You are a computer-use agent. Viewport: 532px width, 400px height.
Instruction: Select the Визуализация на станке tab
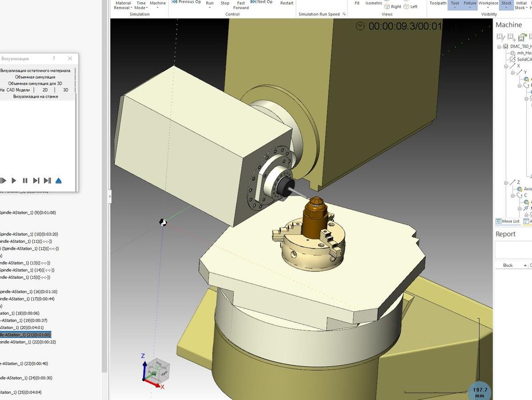pos(35,97)
